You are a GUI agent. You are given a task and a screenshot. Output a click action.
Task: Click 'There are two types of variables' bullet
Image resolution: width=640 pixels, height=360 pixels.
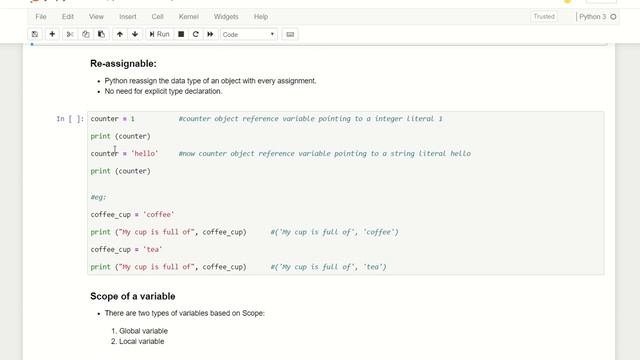184,313
